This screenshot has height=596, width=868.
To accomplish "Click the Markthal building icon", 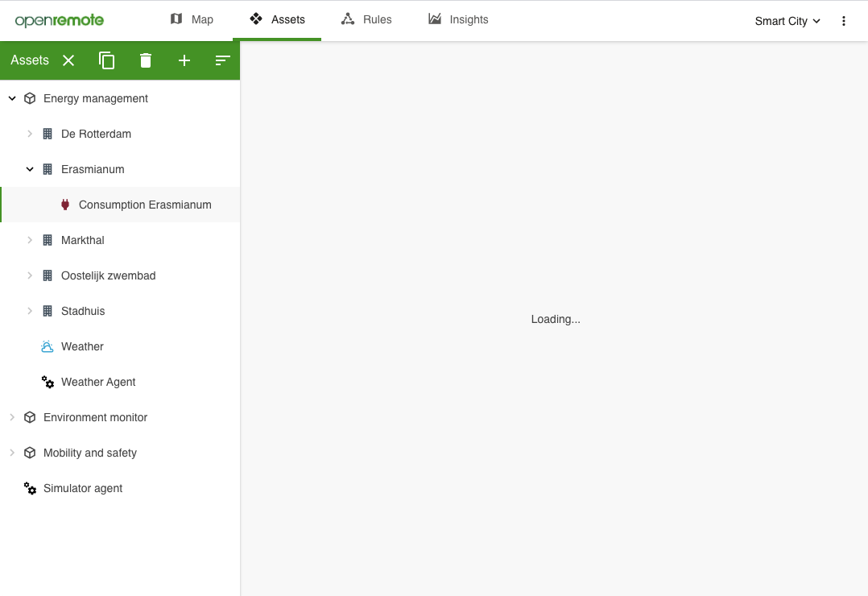I will [48, 240].
